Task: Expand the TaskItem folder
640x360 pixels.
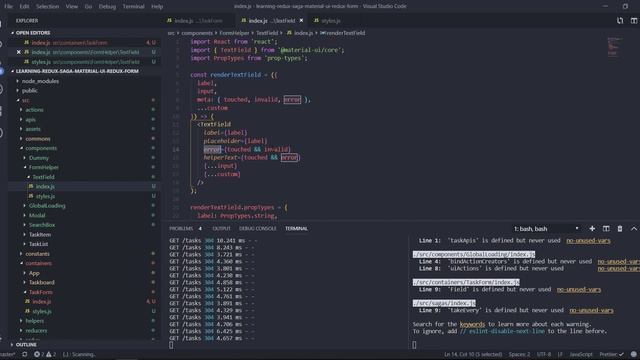Action: tap(40, 235)
